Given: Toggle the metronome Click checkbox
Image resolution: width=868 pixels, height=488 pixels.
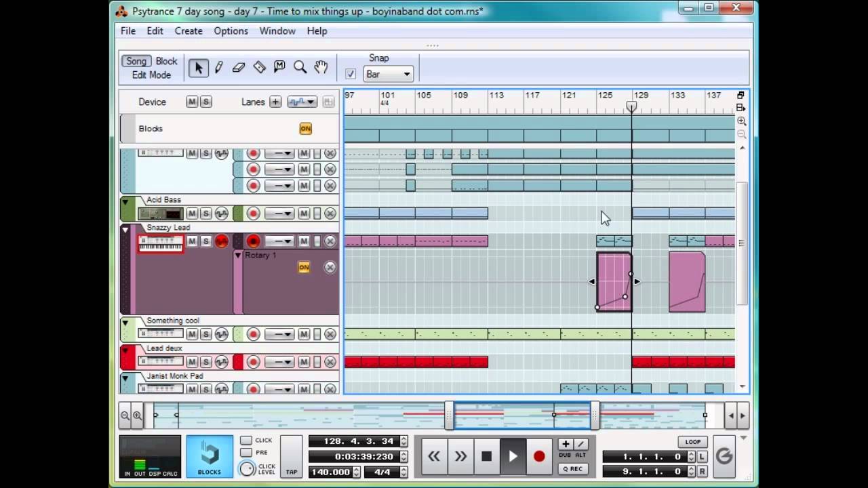Looking at the screenshot, I should pyautogui.click(x=245, y=441).
